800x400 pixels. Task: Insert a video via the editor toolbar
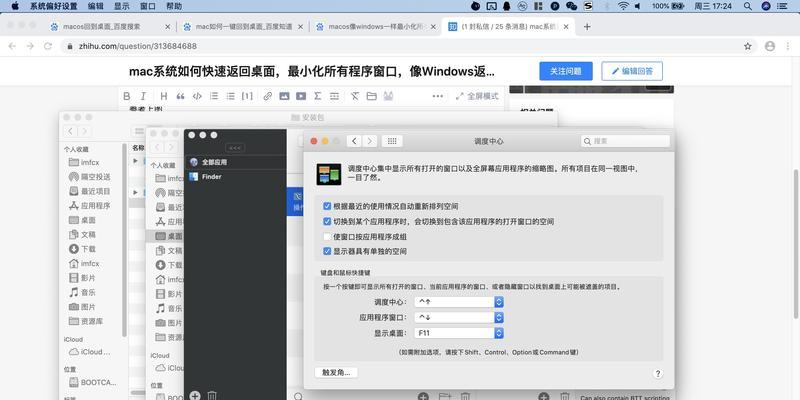301,96
